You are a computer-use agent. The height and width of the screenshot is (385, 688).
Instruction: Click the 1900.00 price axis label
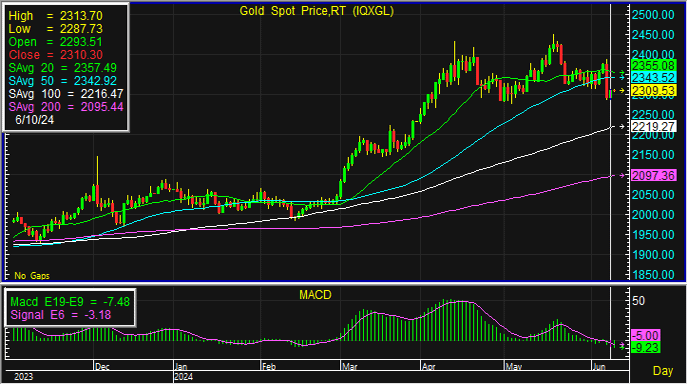point(653,255)
